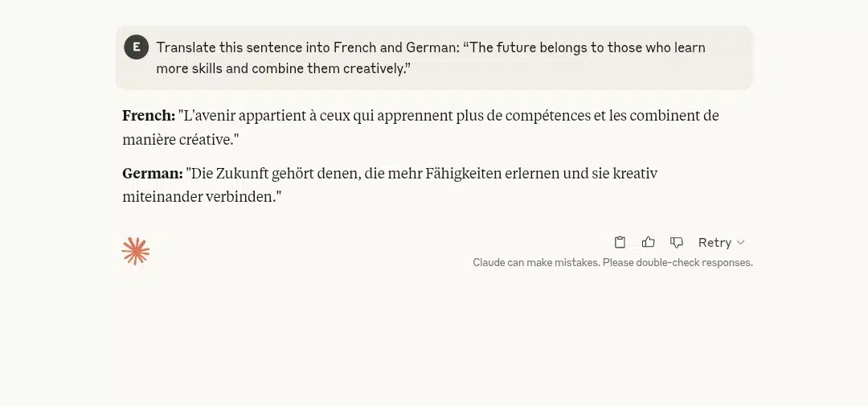Click the phrase miteinander verbinden
Screen dimensions: 868x406
pyautogui.click(x=199, y=197)
